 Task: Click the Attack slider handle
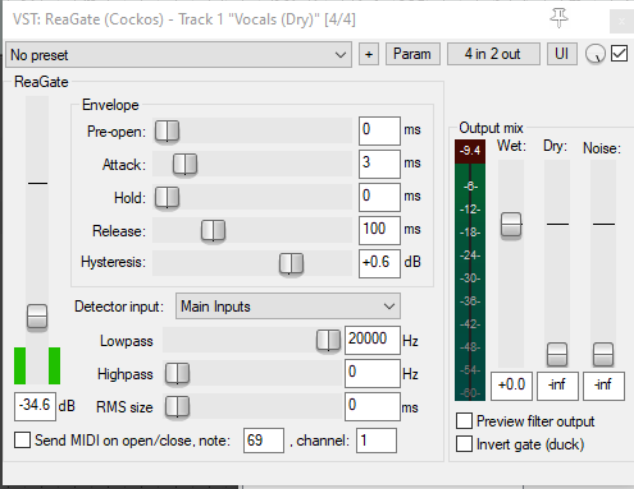pyautogui.click(x=185, y=164)
